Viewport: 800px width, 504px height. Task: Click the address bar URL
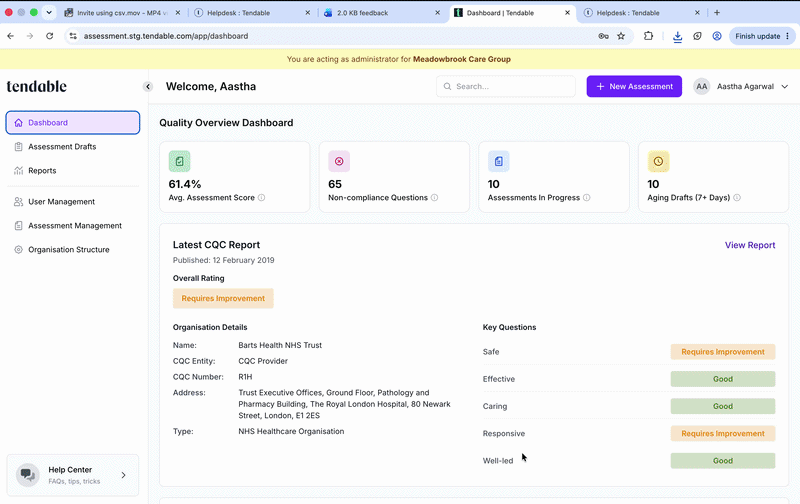pyautogui.click(x=166, y=36)
